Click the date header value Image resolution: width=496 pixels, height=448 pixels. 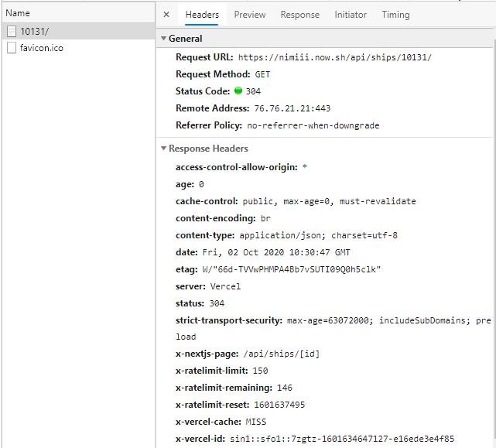pos(276,253)
